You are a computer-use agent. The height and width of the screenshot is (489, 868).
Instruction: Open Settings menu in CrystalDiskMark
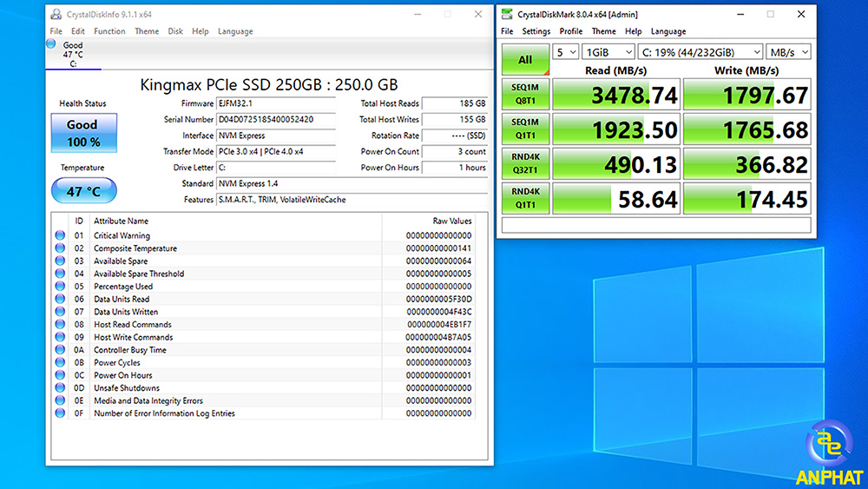pos(536,31)
